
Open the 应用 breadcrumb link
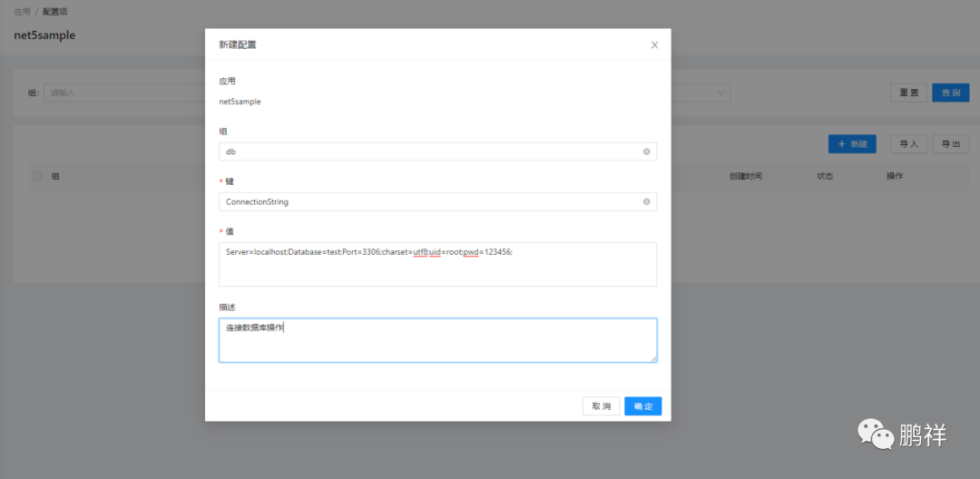pyautogui.click(x=22, y=12)
